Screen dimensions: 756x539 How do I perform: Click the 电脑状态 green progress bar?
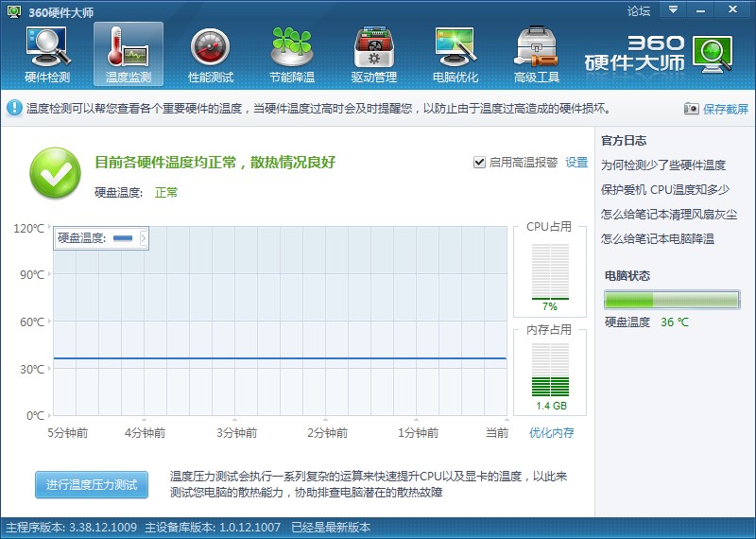672,300
